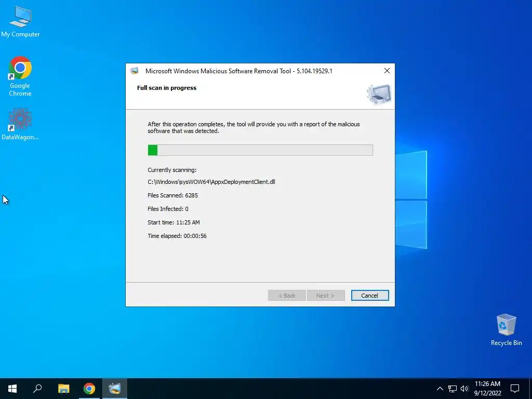
Task: Open the taskbar clock showing 11:26 AM
Action: point(487,389)
